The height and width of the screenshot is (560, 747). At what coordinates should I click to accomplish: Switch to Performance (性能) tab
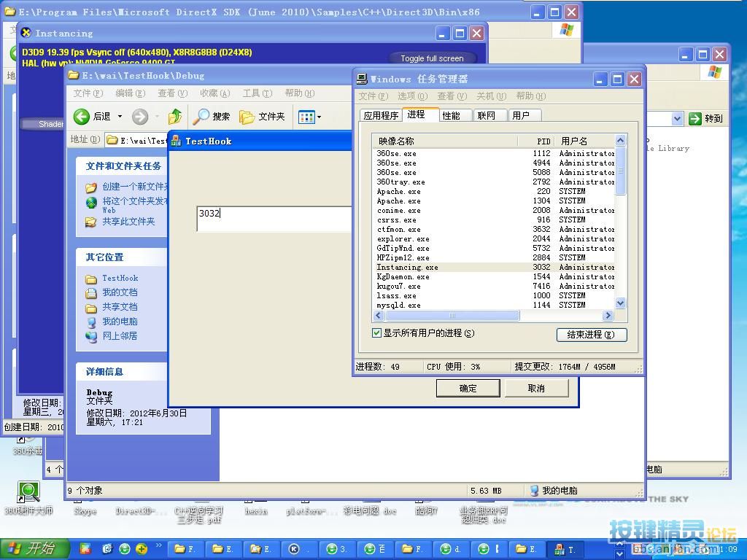pyautogui.click(x=455, y=115)
